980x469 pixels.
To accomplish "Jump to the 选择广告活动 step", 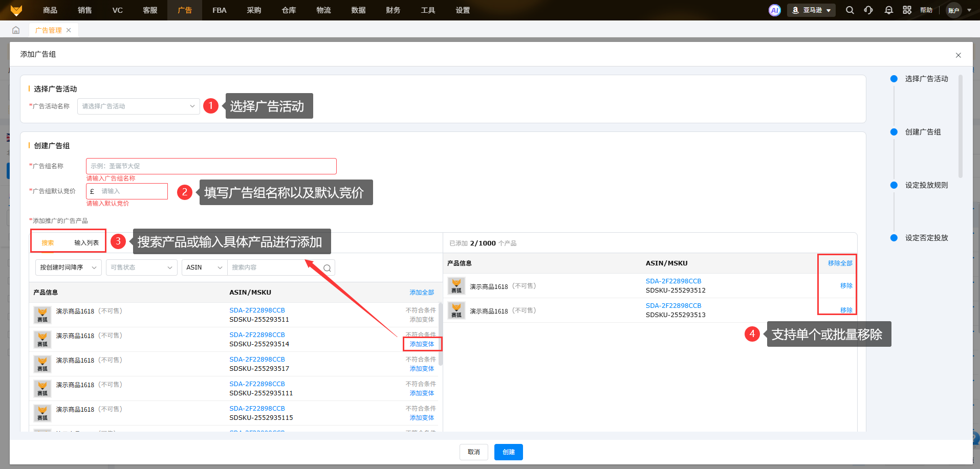I will (926, 79).
